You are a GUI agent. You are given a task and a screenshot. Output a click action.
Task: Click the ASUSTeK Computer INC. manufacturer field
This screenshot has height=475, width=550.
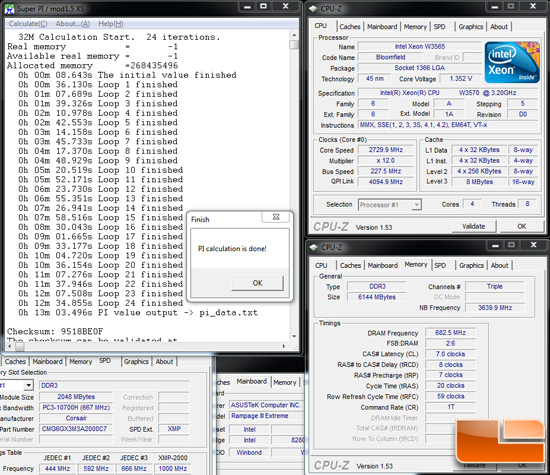point(266,405)
